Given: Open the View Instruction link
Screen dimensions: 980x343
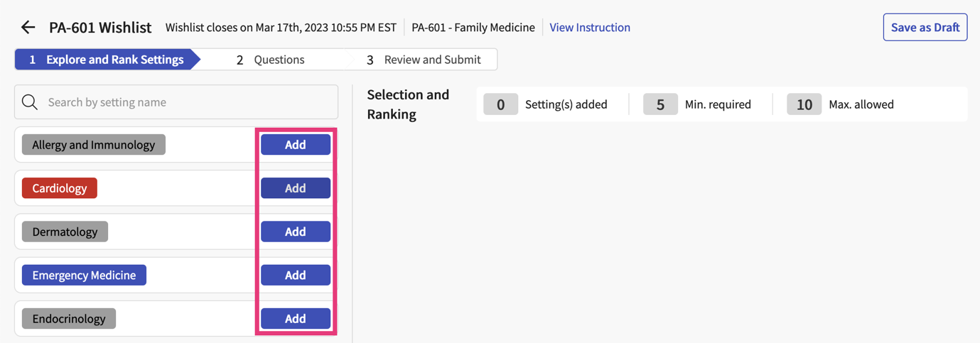Looking at the screenshot, I should pos(589,28).
